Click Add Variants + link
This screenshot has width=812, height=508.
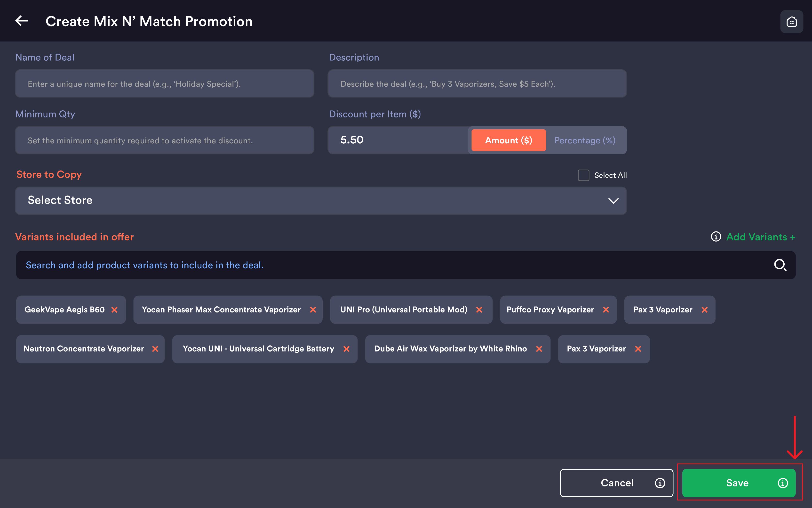[761, 237]
